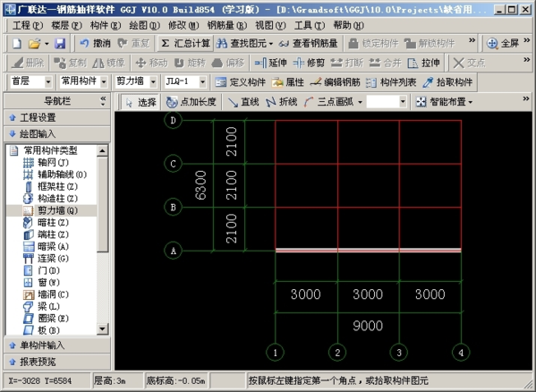Click Undo (撤消) in the toolbar
The image size is (536, 392).
[x=95, y=43]
